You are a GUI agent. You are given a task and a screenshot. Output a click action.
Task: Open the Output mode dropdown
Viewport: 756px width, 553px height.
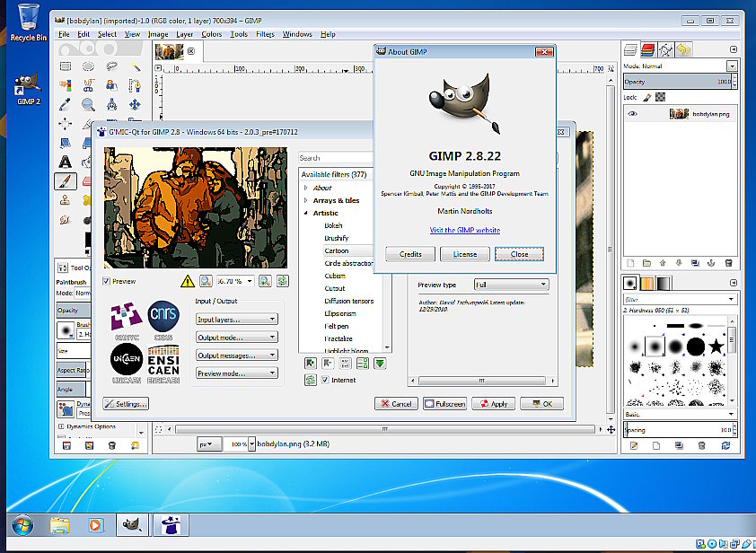[236, 337]
